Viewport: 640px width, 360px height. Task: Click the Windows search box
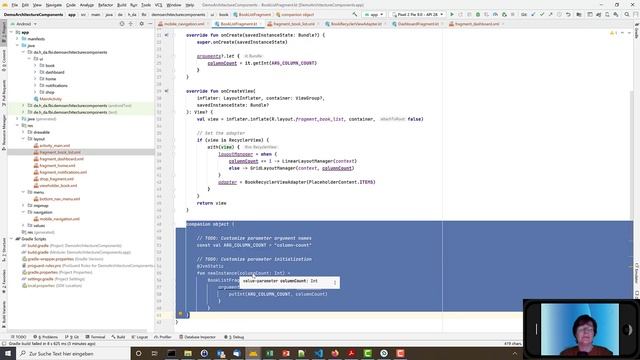pos(73,353)
